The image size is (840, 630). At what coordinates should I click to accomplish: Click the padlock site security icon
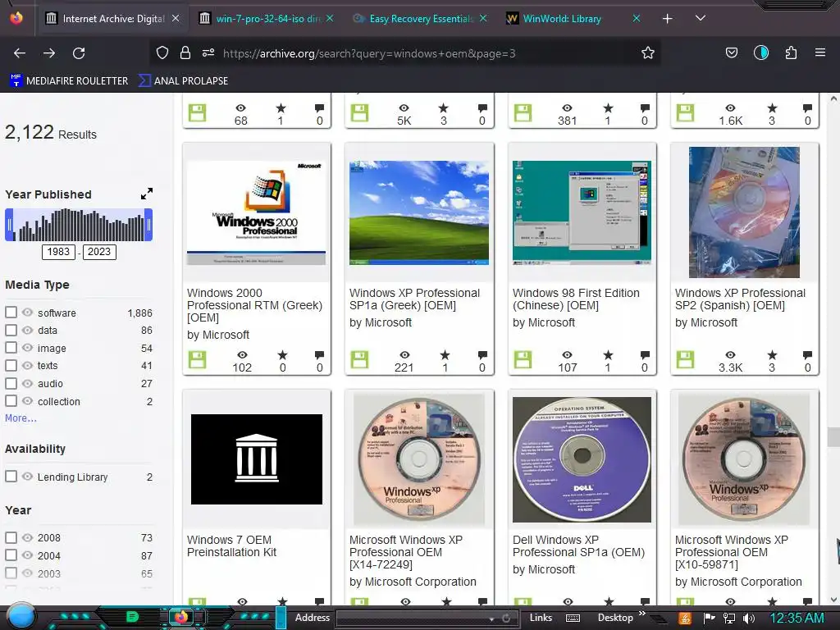[185, 52]
